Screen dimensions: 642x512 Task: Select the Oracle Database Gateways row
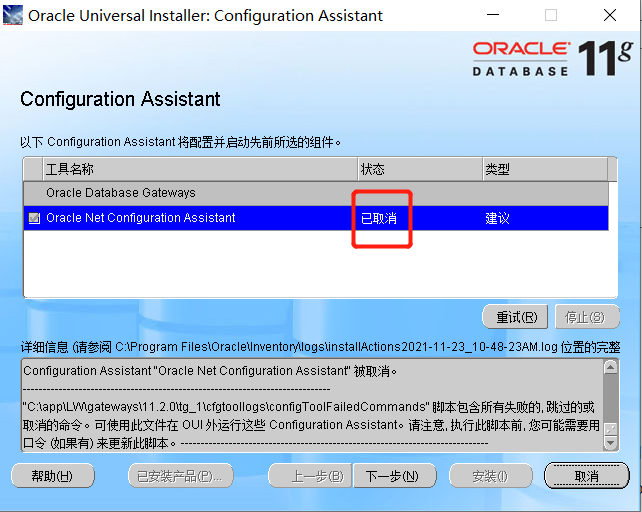(316, 193)
